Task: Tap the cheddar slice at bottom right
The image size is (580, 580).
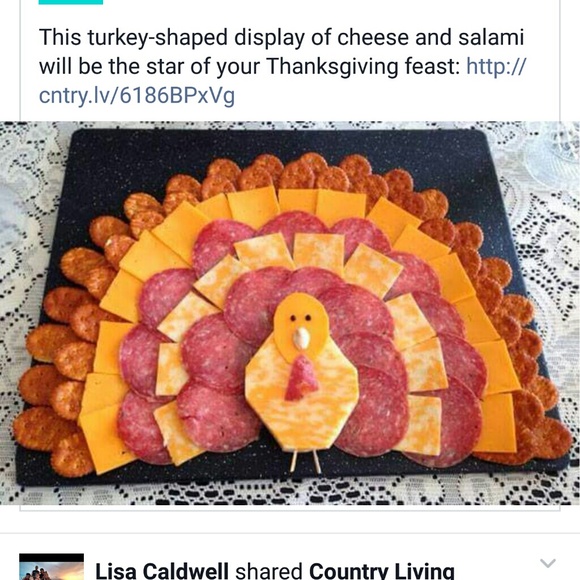Action: (x=496, y=423)
